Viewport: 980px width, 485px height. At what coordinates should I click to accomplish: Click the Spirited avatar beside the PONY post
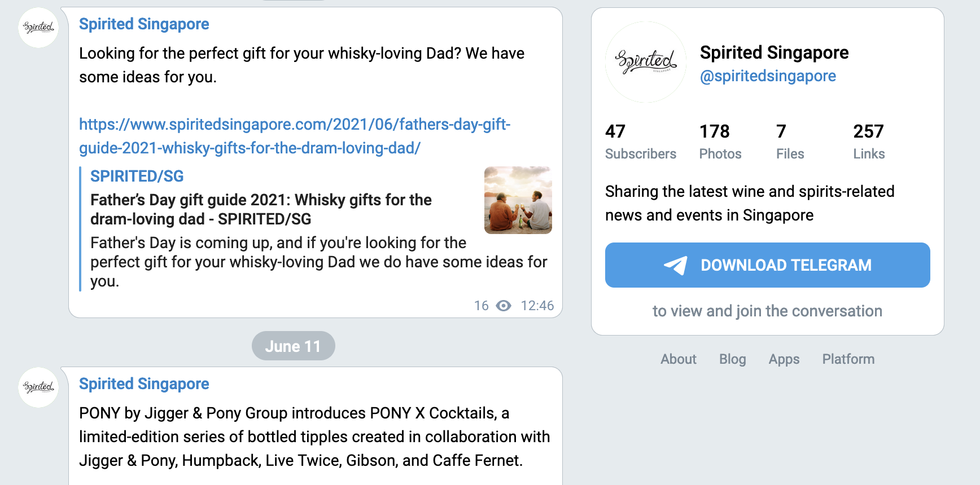coord(38,387)
